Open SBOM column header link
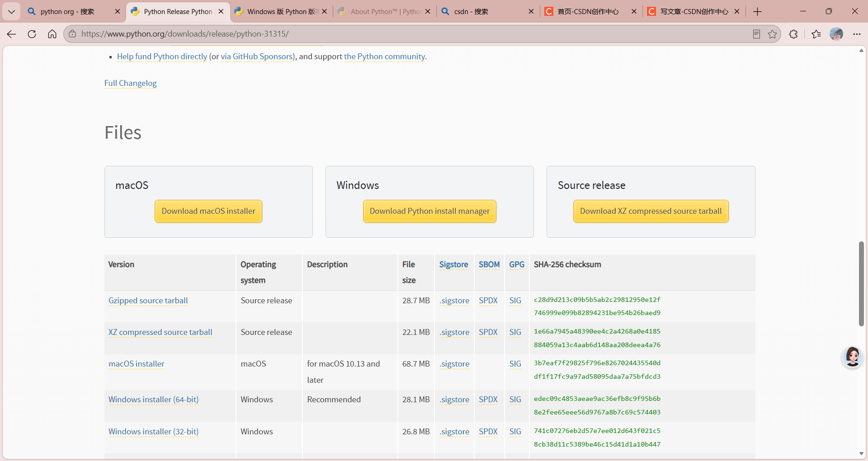 pyautogui.click(x=489, y=264)
